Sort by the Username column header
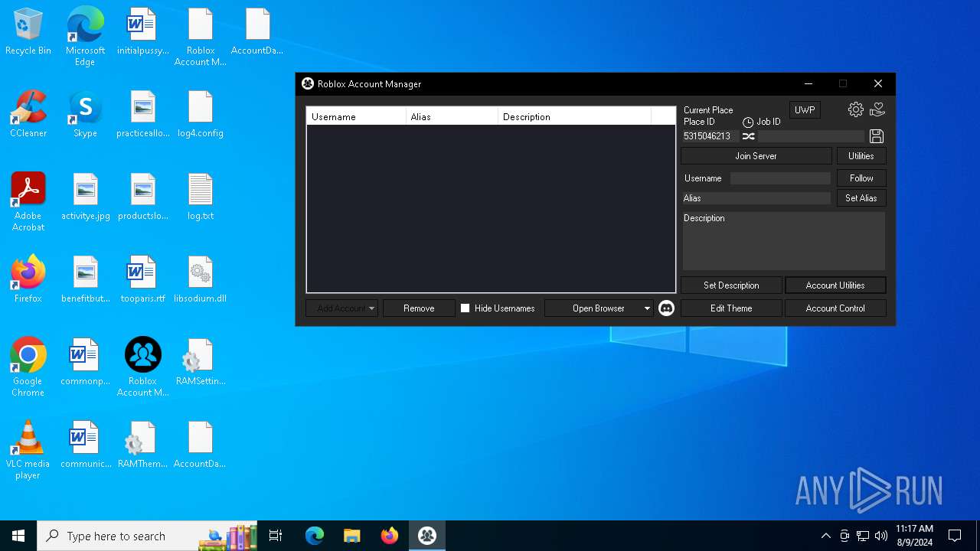The width and height of the screenshot is (980, 551). click(x=356, y=117)
